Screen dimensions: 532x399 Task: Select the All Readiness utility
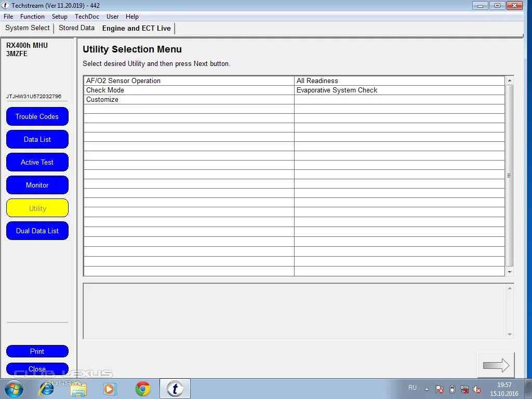(x=400, y=81)
